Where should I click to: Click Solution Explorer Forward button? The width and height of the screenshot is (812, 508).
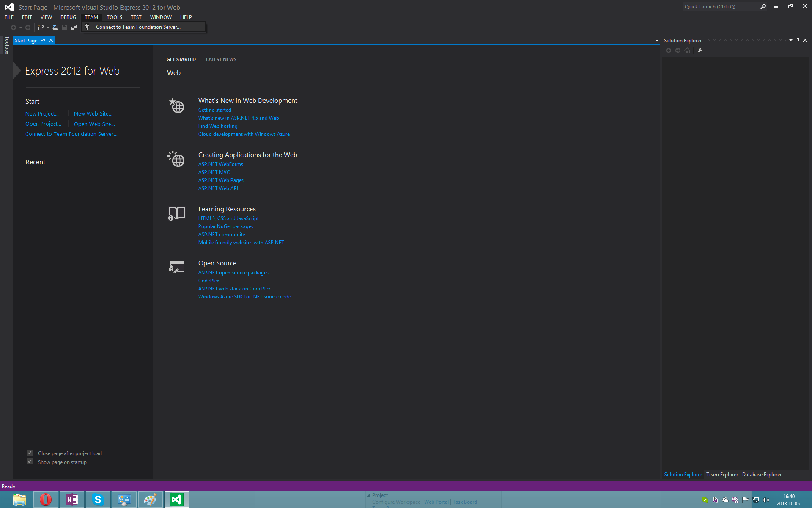[678, 50]
